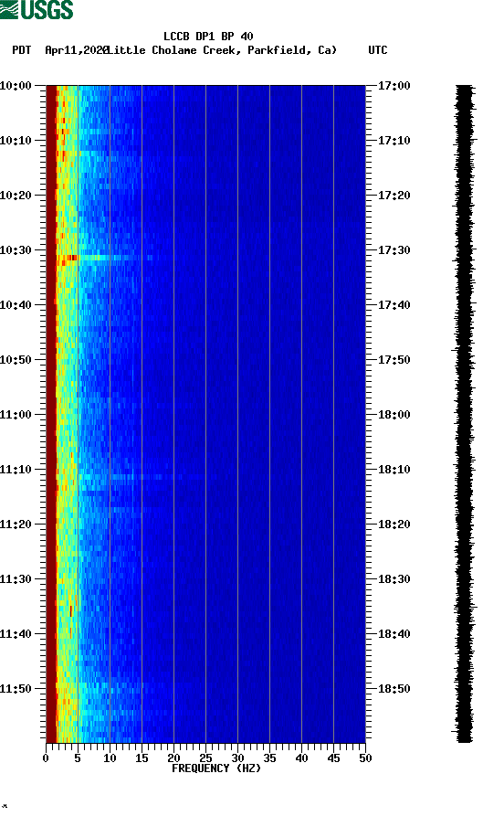Click the 18:40 UTC time label
The image size is (504, 816).
tap(394, 633)
